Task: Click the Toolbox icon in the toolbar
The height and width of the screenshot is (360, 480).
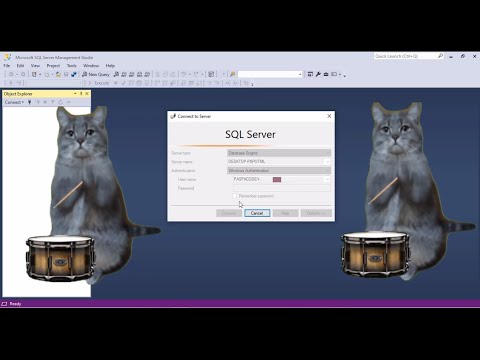Action: [326, 74]
